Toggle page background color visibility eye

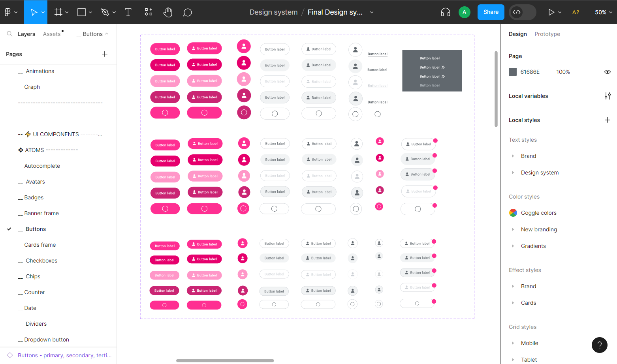point(608,72)
